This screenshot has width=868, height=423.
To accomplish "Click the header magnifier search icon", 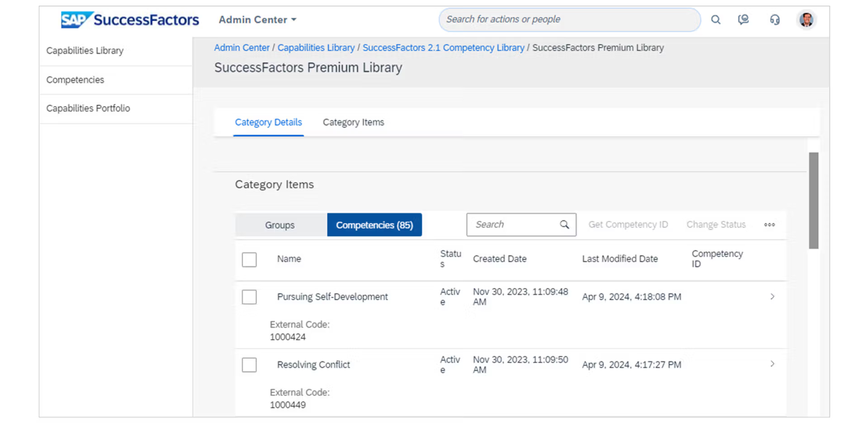I will 716,19.
